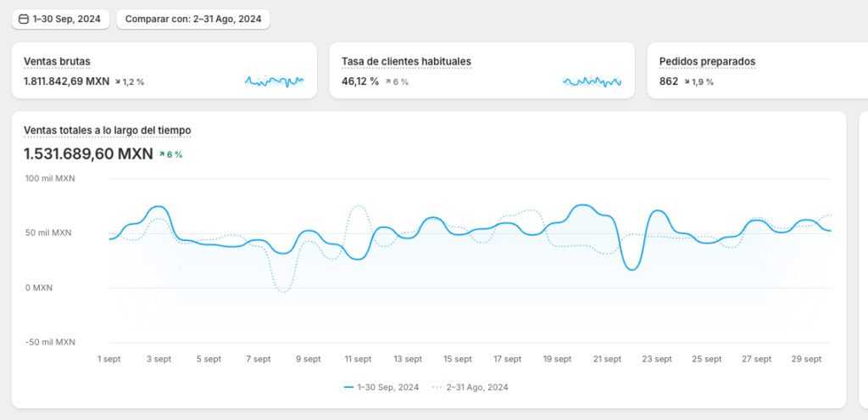Image resolution: width=868 pixels, height=420 pixels.
Task: Toggle the '1–30 Sep, 2024' legend series
Action: click(381, 387)
